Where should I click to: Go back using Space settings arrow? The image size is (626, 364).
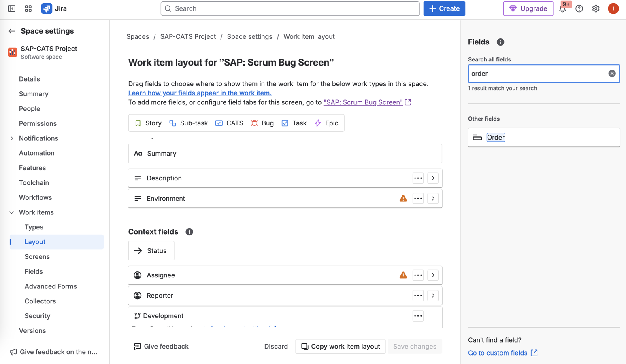click(11, 31)
